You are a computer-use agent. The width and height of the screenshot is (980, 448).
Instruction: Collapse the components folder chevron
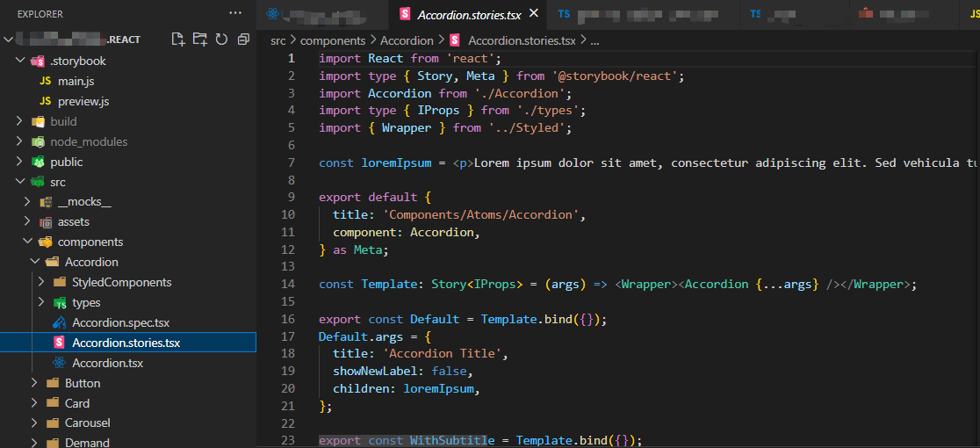tap(27, 242)
